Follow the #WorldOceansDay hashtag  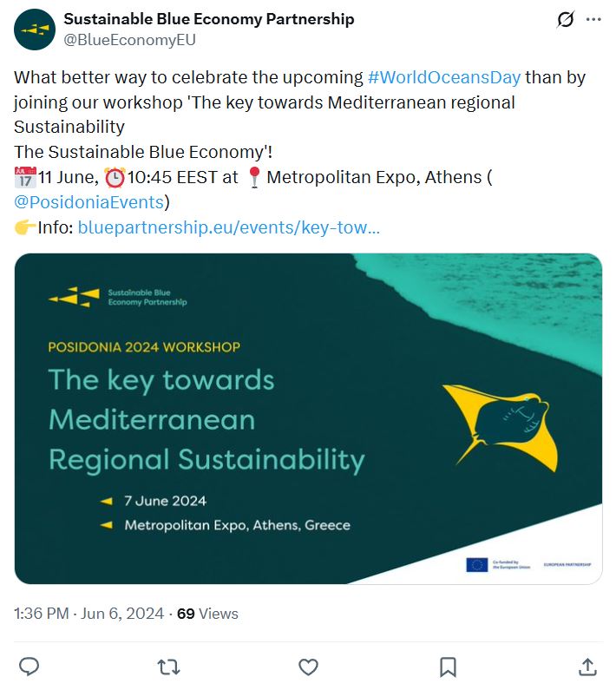[444, 76]
